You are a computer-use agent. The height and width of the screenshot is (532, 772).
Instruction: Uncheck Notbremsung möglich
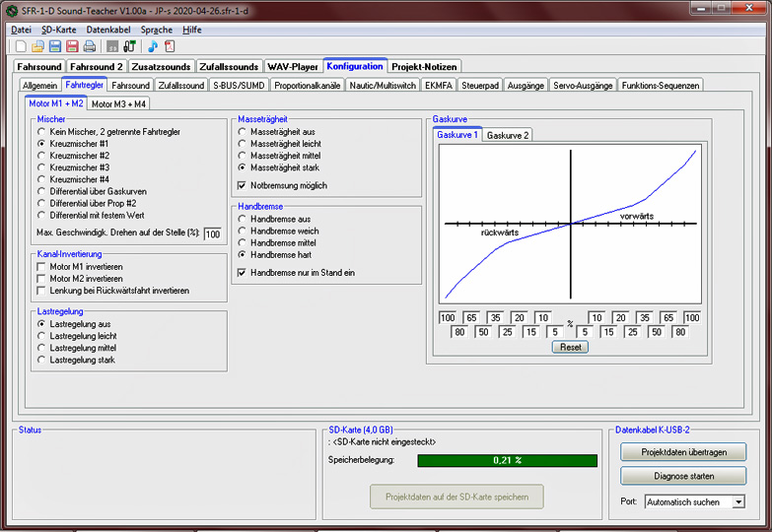[243, 185]
